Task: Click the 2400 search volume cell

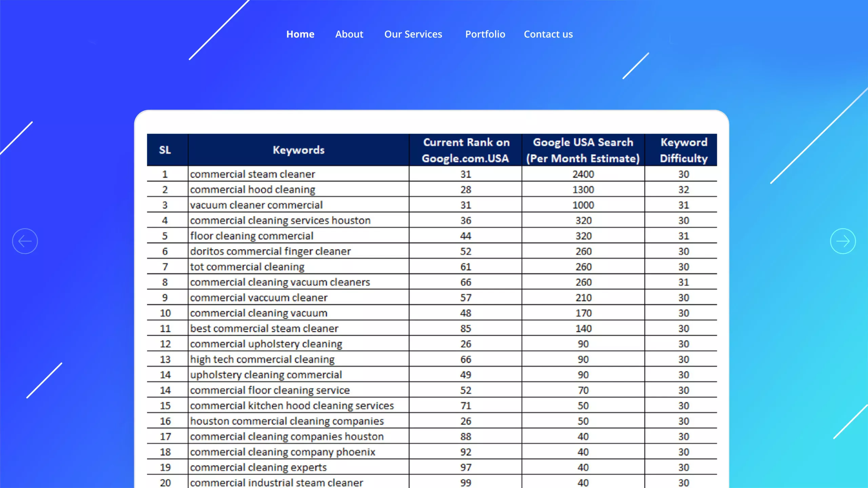Action: [583, 174]
